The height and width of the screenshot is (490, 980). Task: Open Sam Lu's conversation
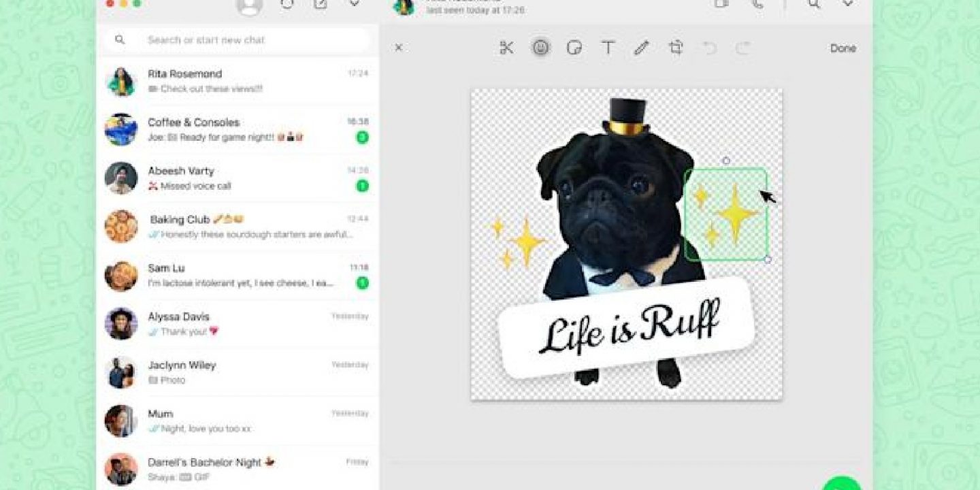[x=238, y=275]
